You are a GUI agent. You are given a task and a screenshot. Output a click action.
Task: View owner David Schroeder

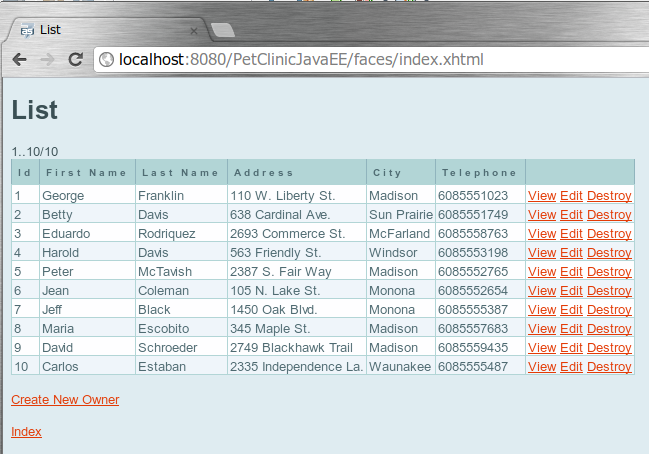pos(542,348)
